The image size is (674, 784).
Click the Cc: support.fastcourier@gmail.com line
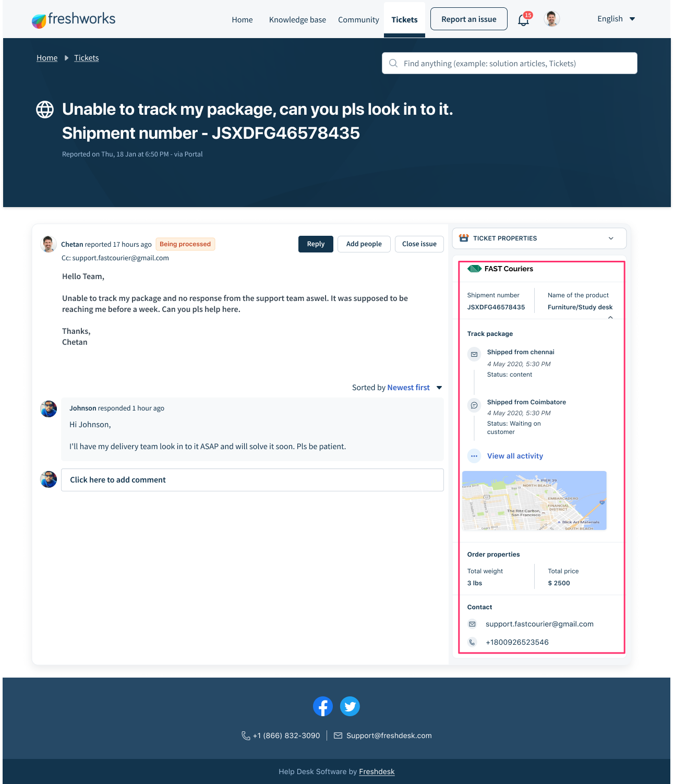[x=115, y=258]
